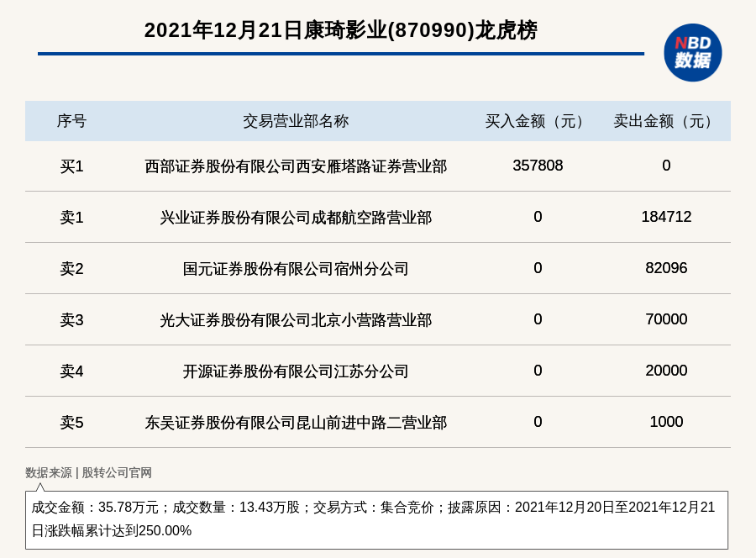Click the sell amount 184712
756x558 pixels.
click(666, 217)
